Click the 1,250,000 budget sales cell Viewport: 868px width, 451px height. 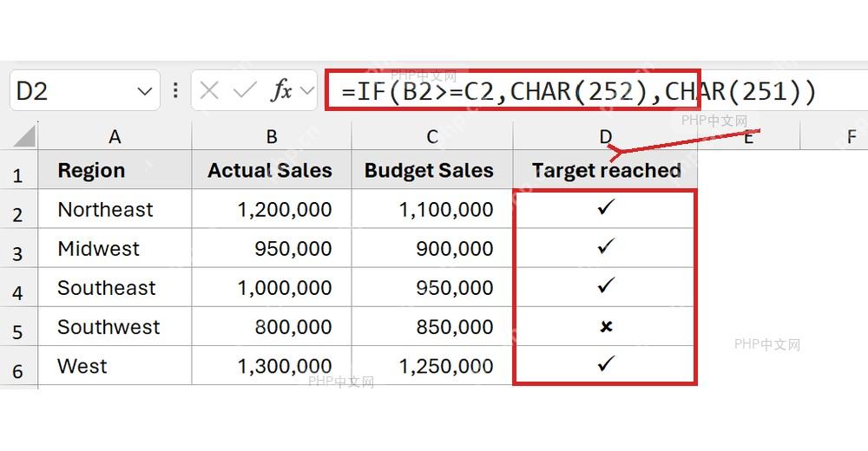click(432, 366)
